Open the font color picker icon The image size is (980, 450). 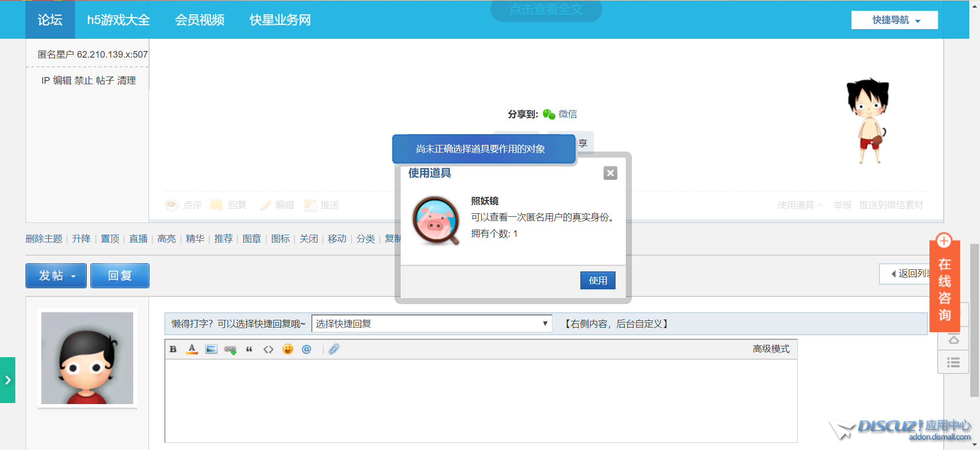tap(192, 349)
